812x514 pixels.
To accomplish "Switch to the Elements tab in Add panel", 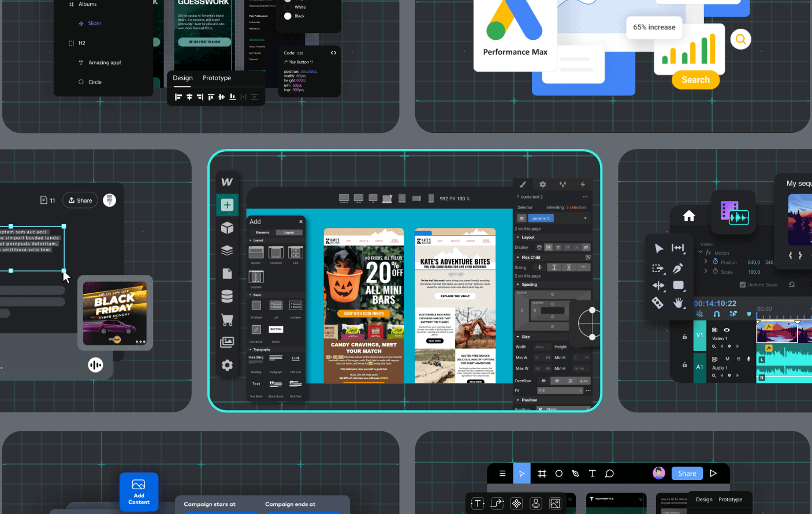I will (x=263, y=232).
